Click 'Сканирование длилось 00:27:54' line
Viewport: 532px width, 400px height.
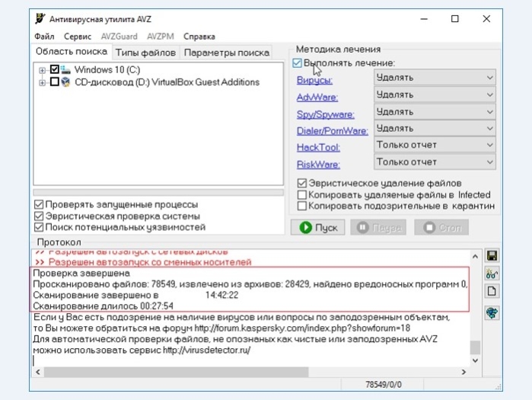104,306
